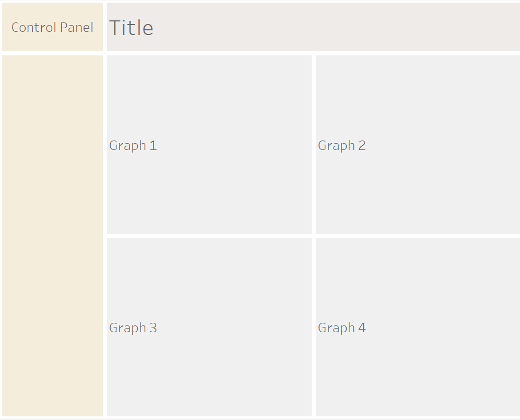Click the Control Panel label text
Viewport: 520px width, 420px height.
52,27
